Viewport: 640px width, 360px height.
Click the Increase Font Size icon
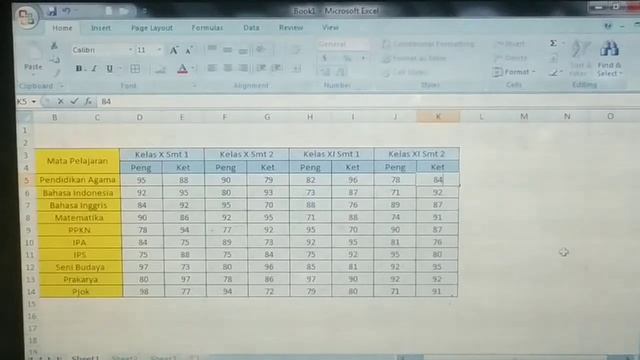[x=173, y=50]
